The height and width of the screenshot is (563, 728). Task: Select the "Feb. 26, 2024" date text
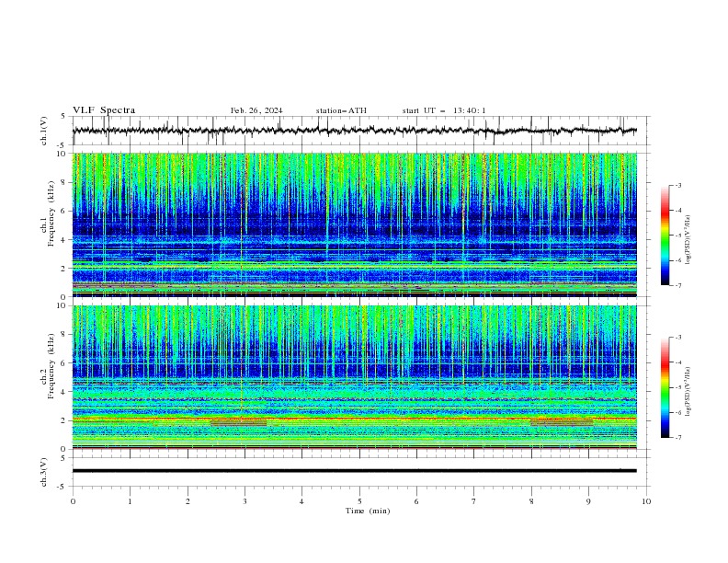(x=256, y=110)
